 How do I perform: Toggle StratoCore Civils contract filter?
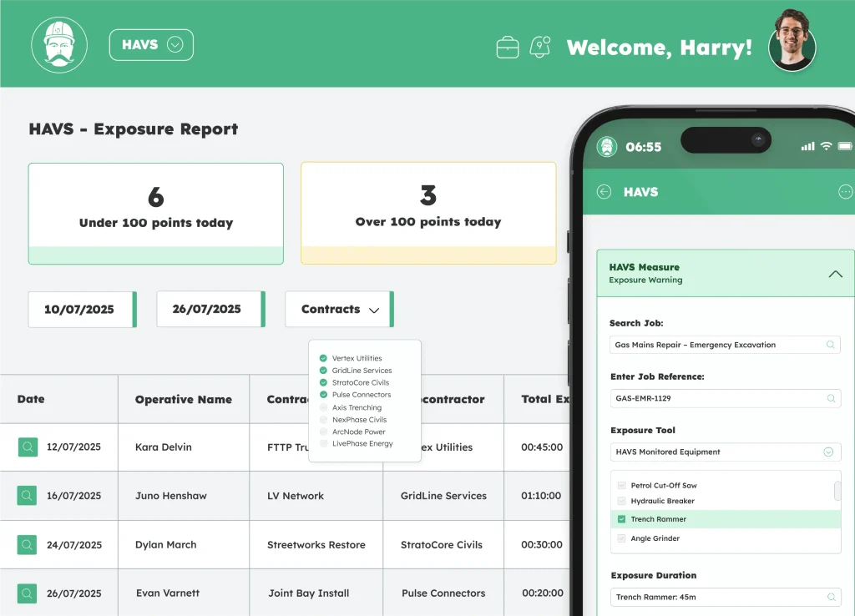[323, 382]
